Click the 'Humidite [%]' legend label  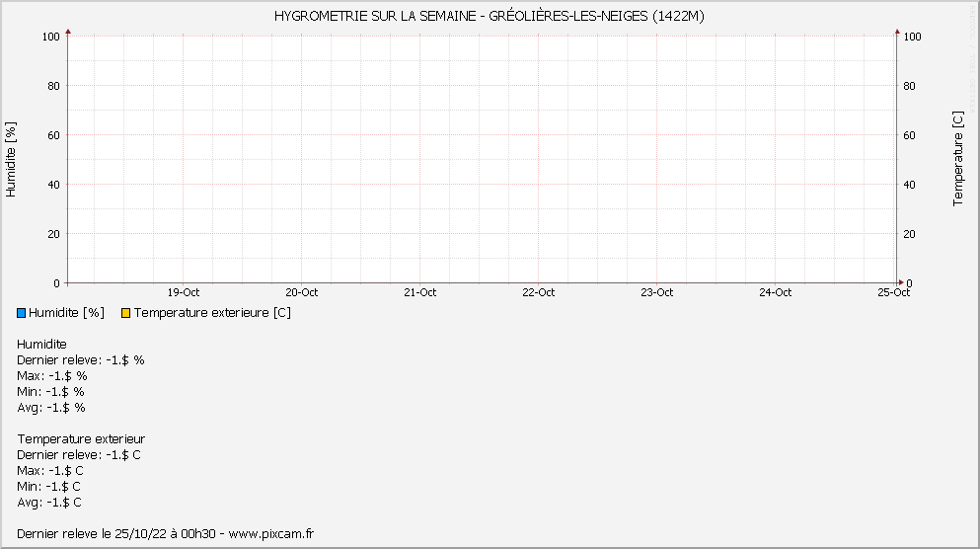point(66,313)
